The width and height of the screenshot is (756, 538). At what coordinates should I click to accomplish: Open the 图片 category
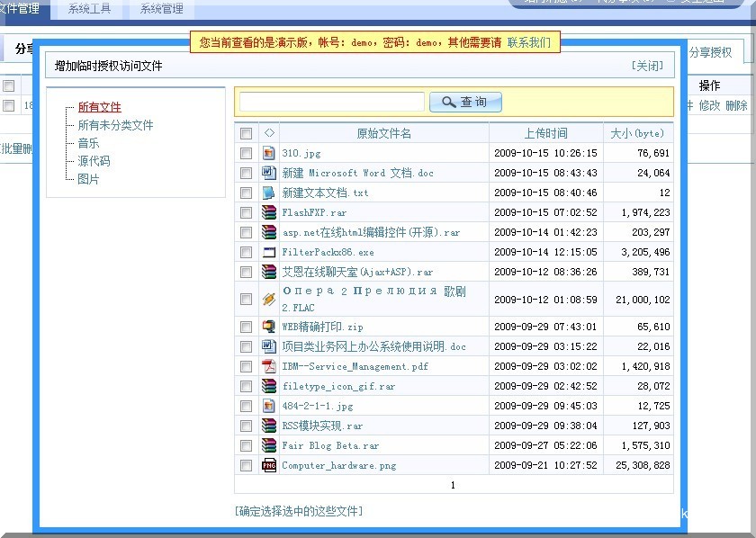tap(88, 179)
